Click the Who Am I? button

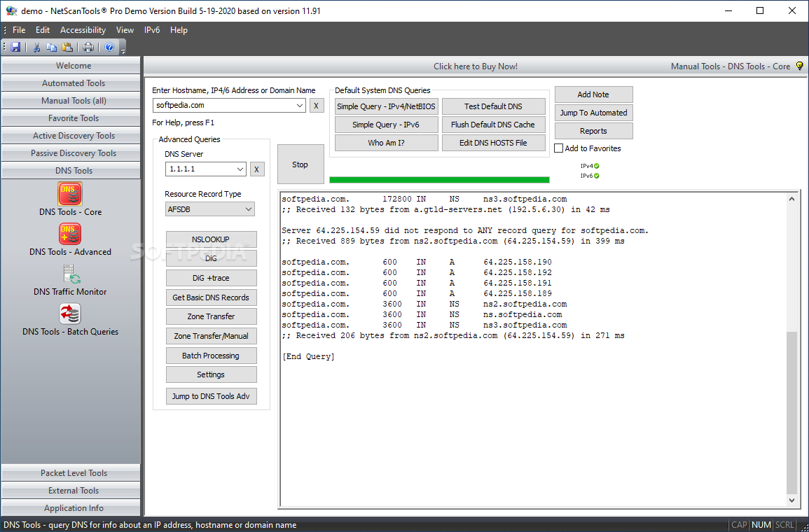pyautogui.click(x=387, y=143)
